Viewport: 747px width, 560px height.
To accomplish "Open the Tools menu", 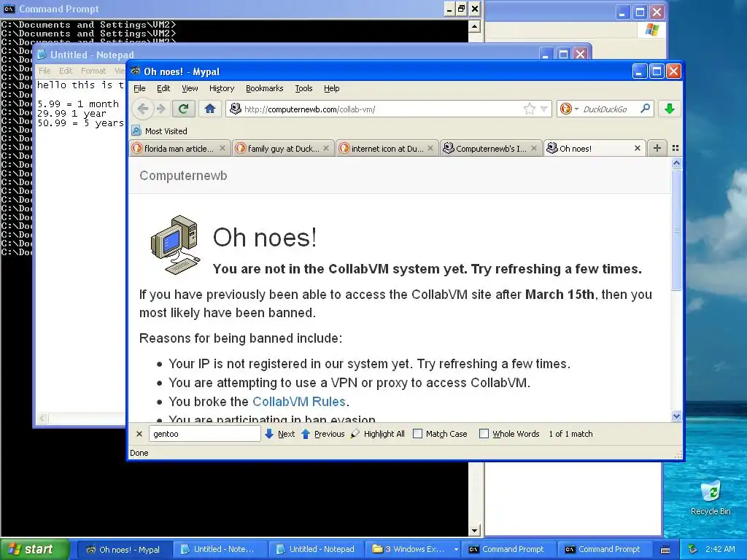I will (x=303, y=88).
